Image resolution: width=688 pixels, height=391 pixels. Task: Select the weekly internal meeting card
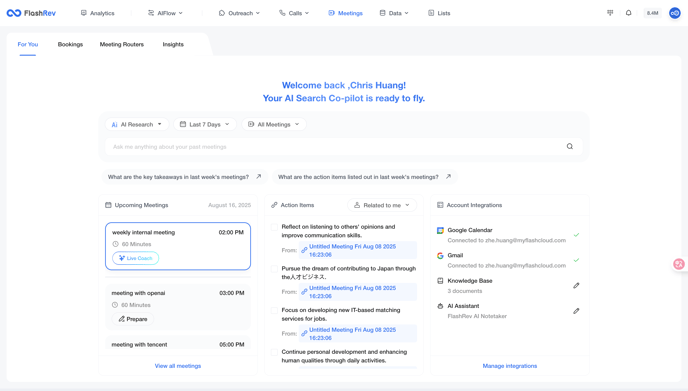coord(178,246)
